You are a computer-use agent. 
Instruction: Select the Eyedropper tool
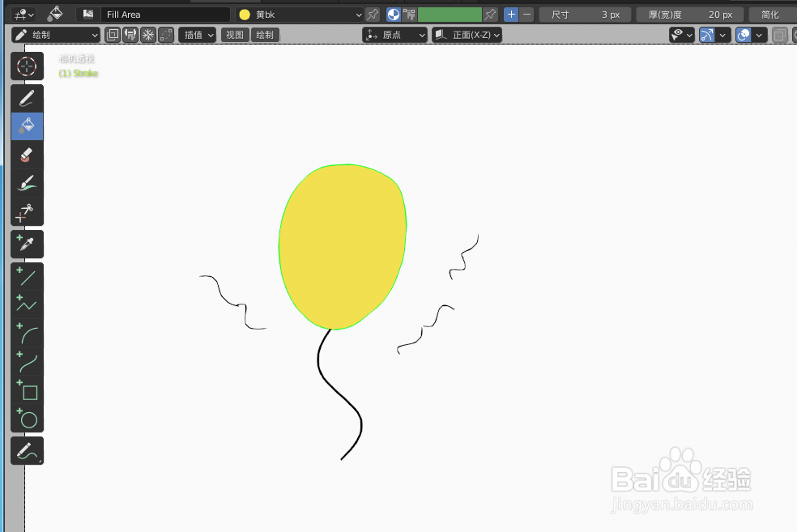point(27,244)
